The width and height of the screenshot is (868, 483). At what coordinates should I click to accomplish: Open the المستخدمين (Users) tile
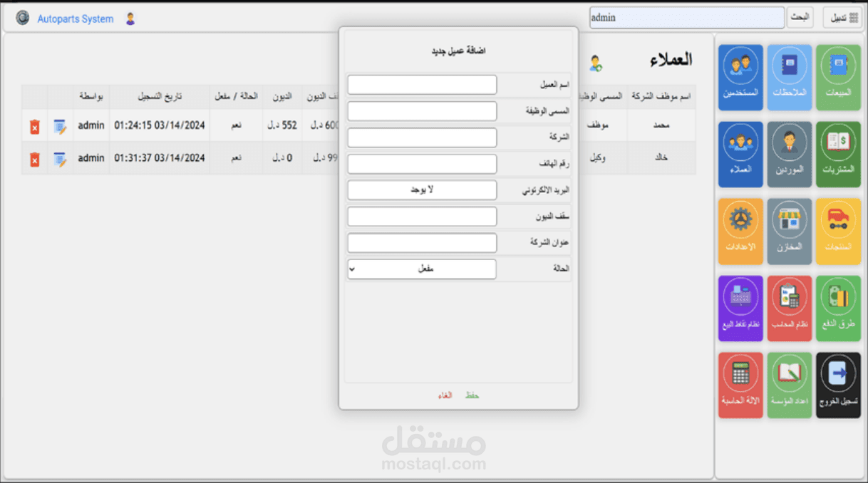(x=740, y=78)
